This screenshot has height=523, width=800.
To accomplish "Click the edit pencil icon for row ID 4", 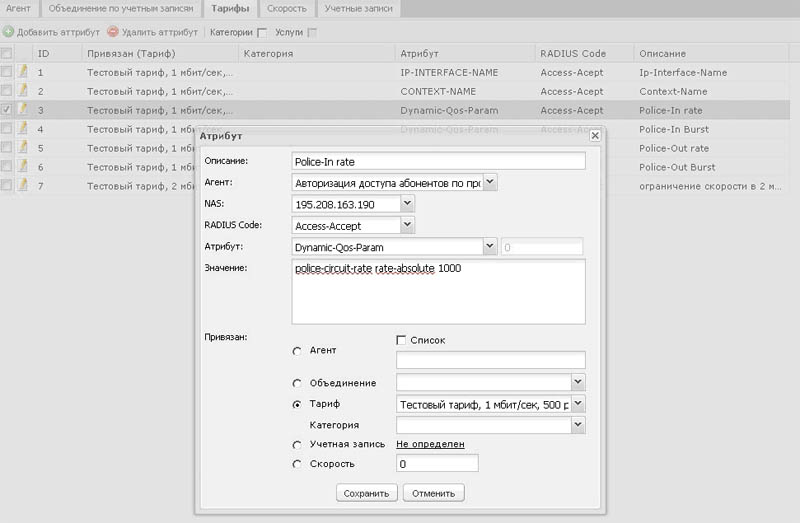I will pos(22,129).
